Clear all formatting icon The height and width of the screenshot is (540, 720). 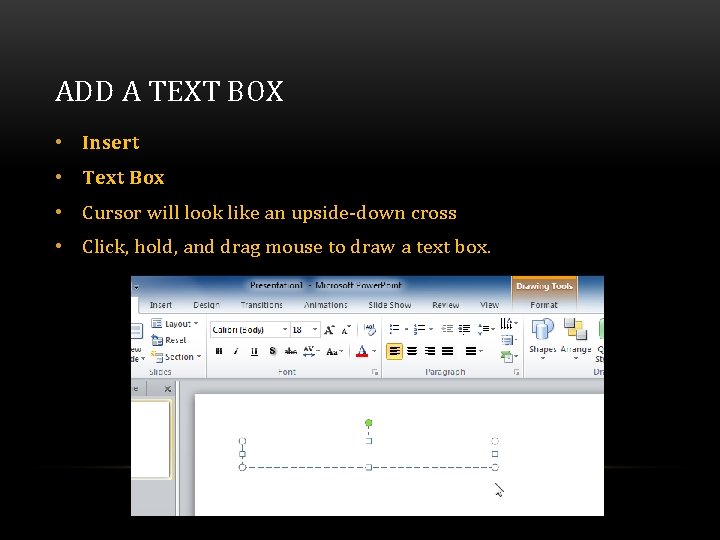(x=370, y=329)
